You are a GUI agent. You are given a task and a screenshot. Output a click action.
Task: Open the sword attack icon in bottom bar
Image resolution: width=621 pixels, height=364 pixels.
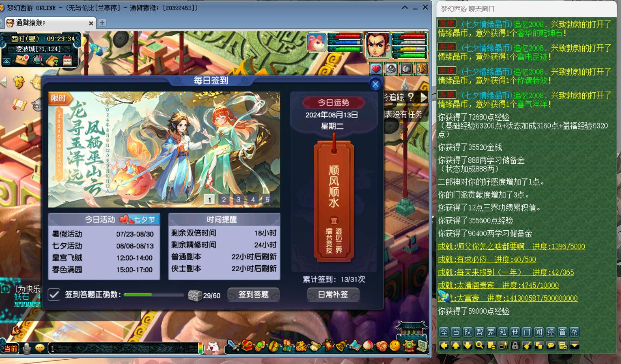pos(233,345)
